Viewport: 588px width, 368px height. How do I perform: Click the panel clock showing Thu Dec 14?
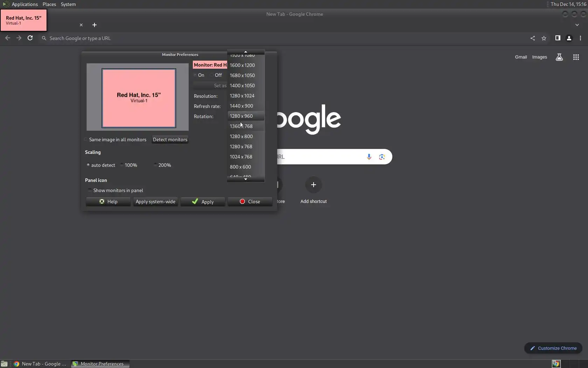[568, 4]
